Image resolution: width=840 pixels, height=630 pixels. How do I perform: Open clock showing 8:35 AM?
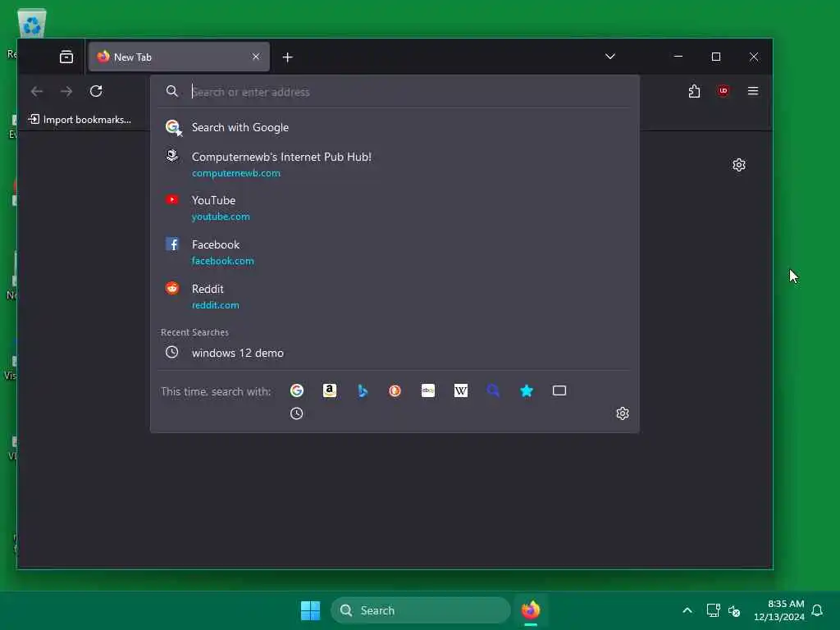[779, 610]
